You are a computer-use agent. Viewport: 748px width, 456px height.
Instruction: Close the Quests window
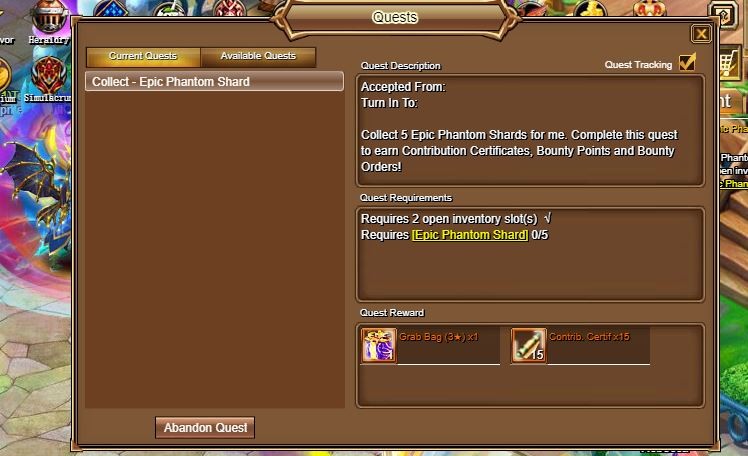[x=701, y=34]
